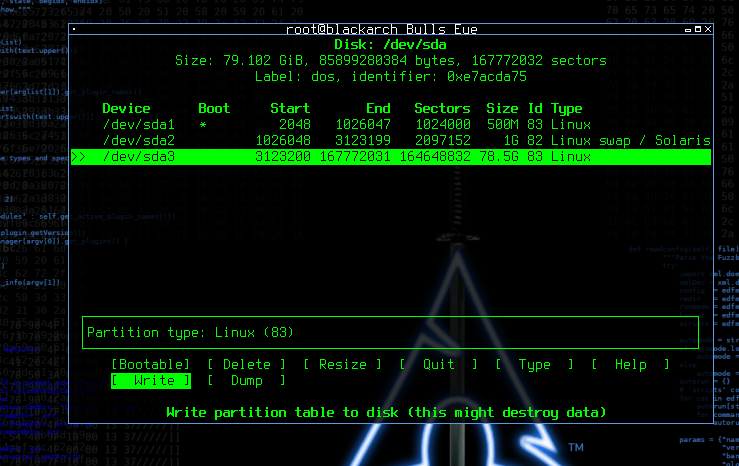Select the Type menu option
This screenshot has width=739, height=466.
(x=534, y=364)
